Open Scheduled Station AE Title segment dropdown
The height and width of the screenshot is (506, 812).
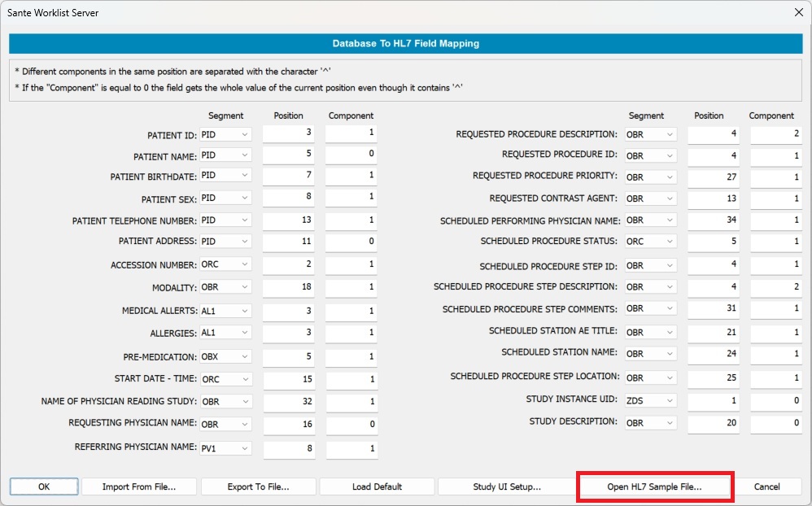[x=650, y=332]
